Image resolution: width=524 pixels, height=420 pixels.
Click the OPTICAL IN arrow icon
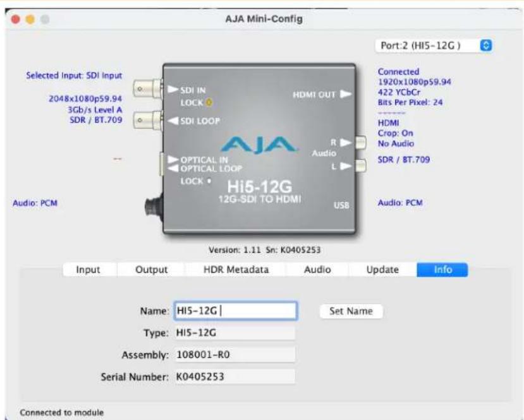coord(173,159)
